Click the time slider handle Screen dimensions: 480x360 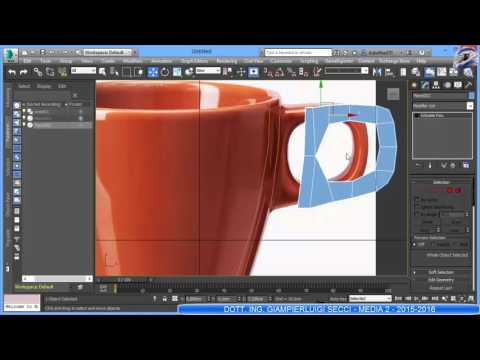[x=124, y=280]
